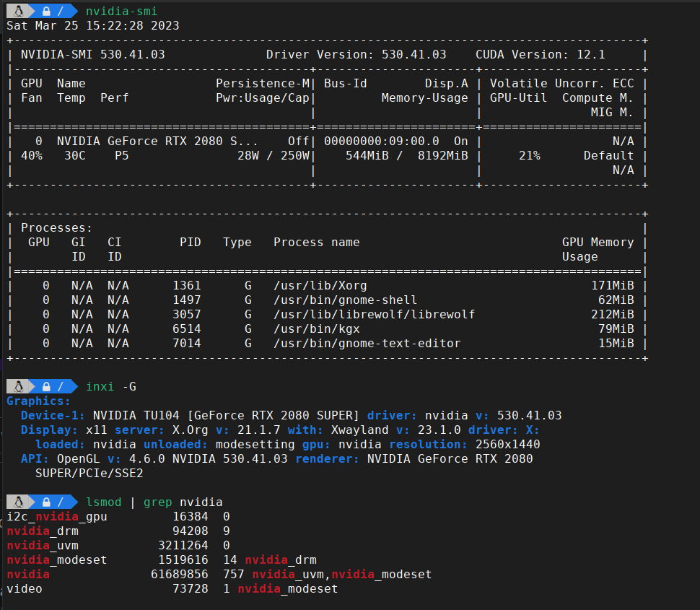Click the fan speed value "40%"
The height and width of the screenshot is (610, 700).
[32, 155]
